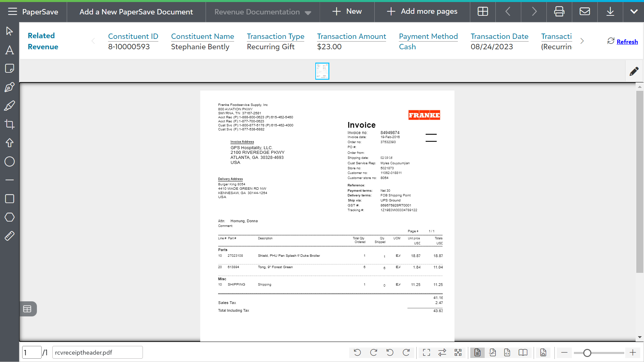Email the document via envelope icon
The width and height of the screenshot is (644, 362).
coord(585,11)
